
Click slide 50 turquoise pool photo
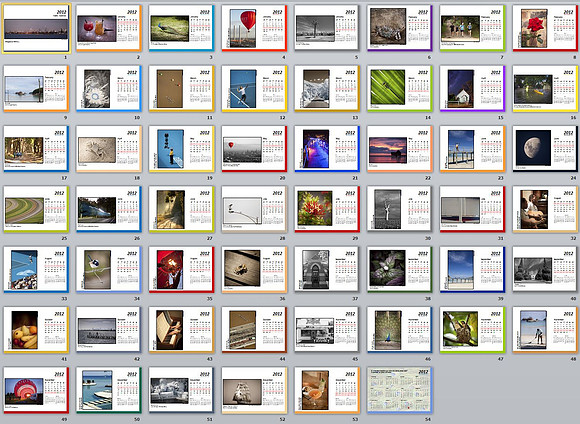[109, 390]
